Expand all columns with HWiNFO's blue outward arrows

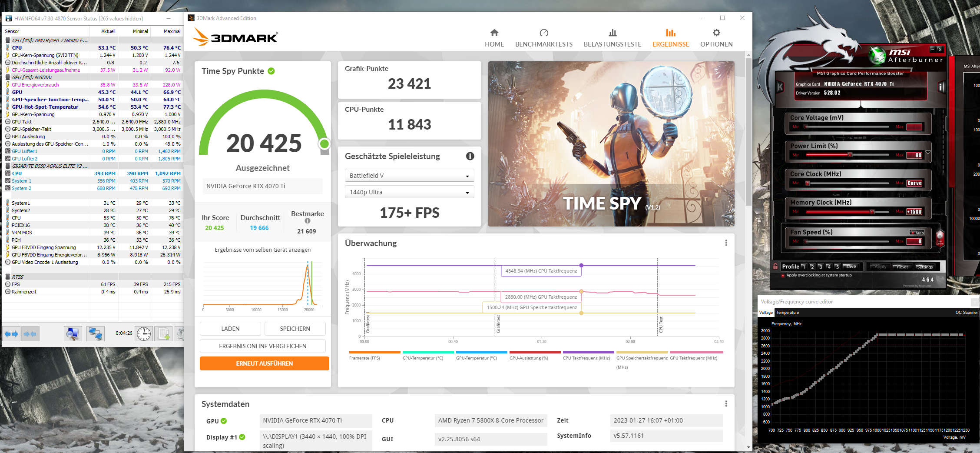(x=11, y=334)
